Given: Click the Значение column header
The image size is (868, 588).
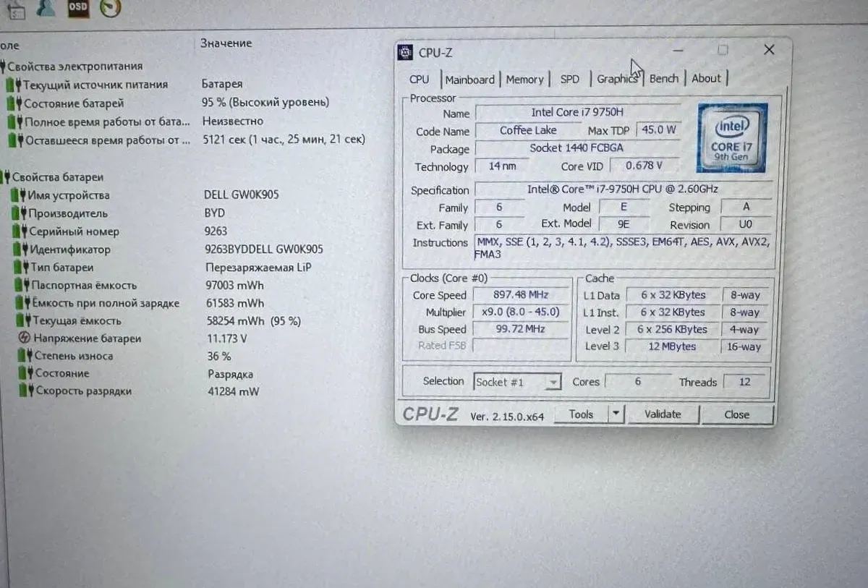Looking at the screenshot, I should tap(226, 43).
